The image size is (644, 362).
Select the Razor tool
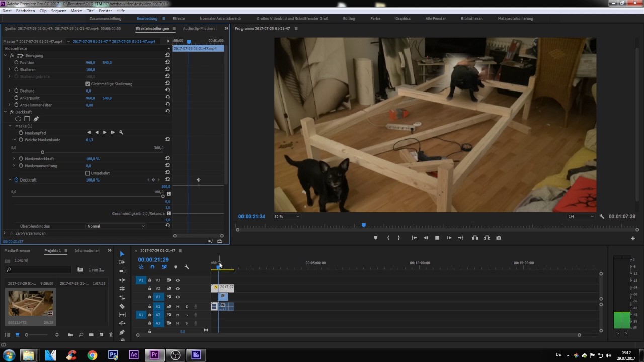point(122,306)
